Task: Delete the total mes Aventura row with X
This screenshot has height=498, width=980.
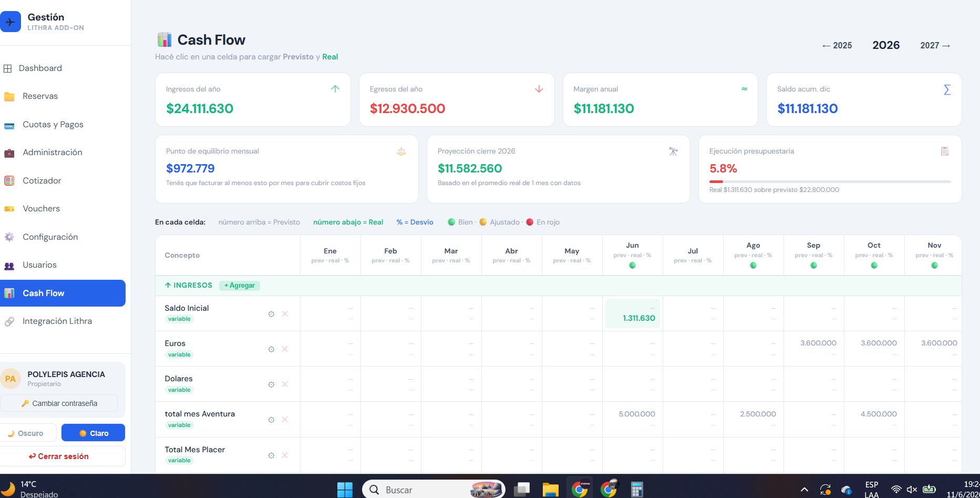Action: point(285,420)
